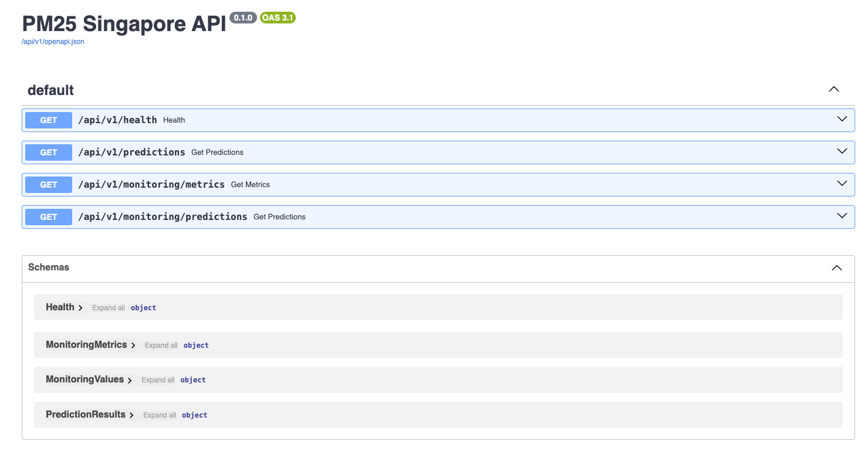Image resolution: width=868 pixels, height=451 pixels.
Task: Click the MonitoringValues schema name
Action: tap(85, 379)
